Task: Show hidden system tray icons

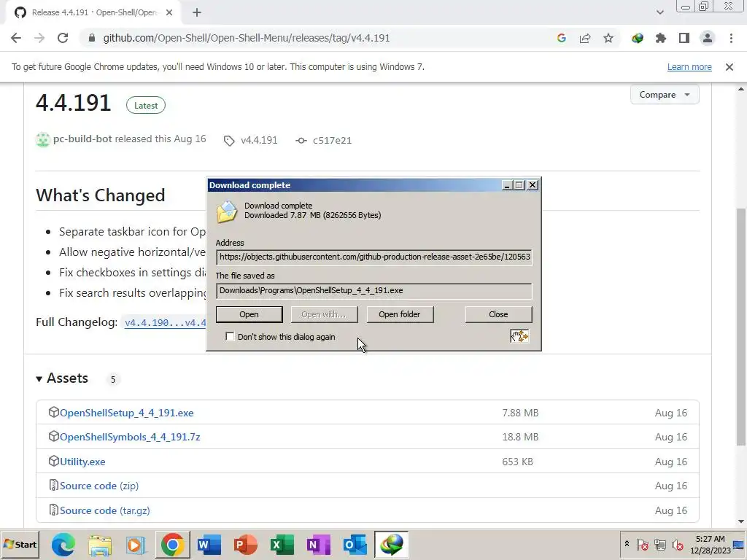Action: click(627, 544)
